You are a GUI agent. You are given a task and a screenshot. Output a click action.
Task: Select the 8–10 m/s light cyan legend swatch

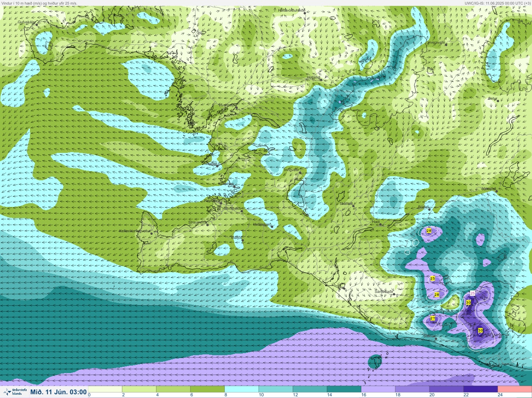[x=241, y=389]
